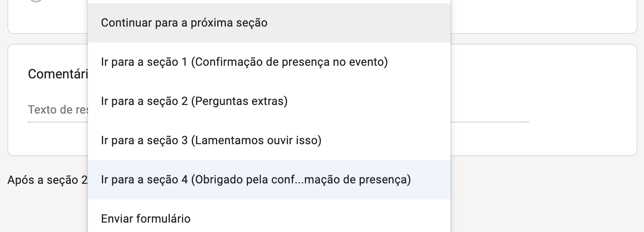Click the "Comentári" question title text
This screenshot has width=644, height=232.
(58, 74)
